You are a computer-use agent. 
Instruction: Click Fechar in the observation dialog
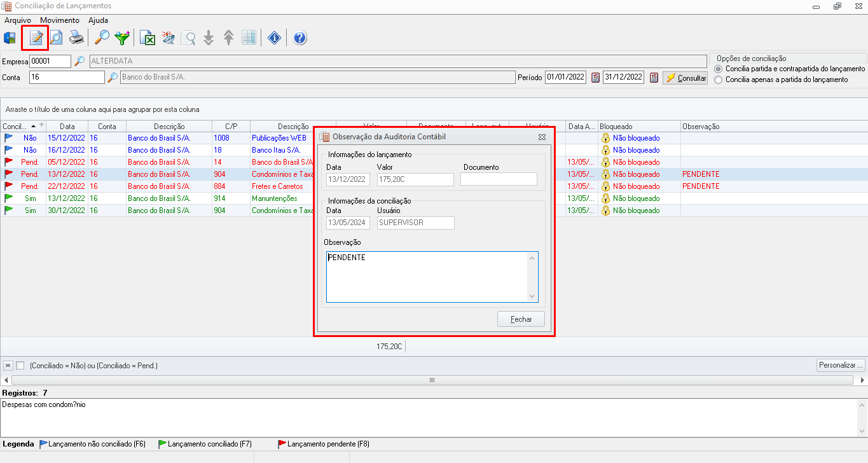pos(521,319)
